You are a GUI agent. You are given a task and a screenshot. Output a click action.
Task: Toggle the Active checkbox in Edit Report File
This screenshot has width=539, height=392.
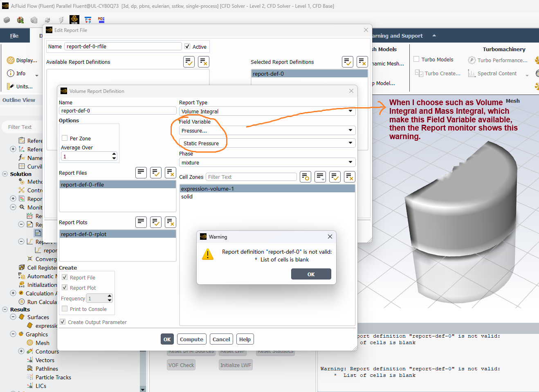point(187,47)
